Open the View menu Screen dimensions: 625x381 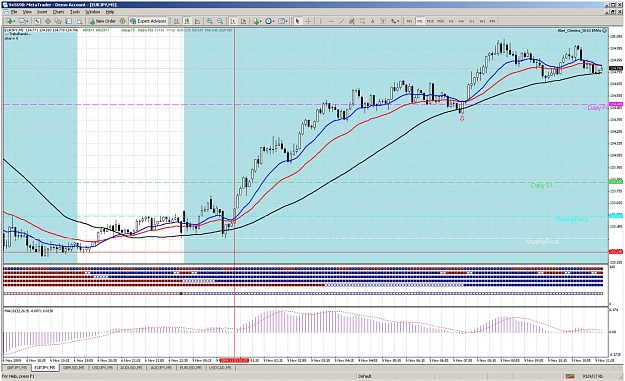[27, 12]
